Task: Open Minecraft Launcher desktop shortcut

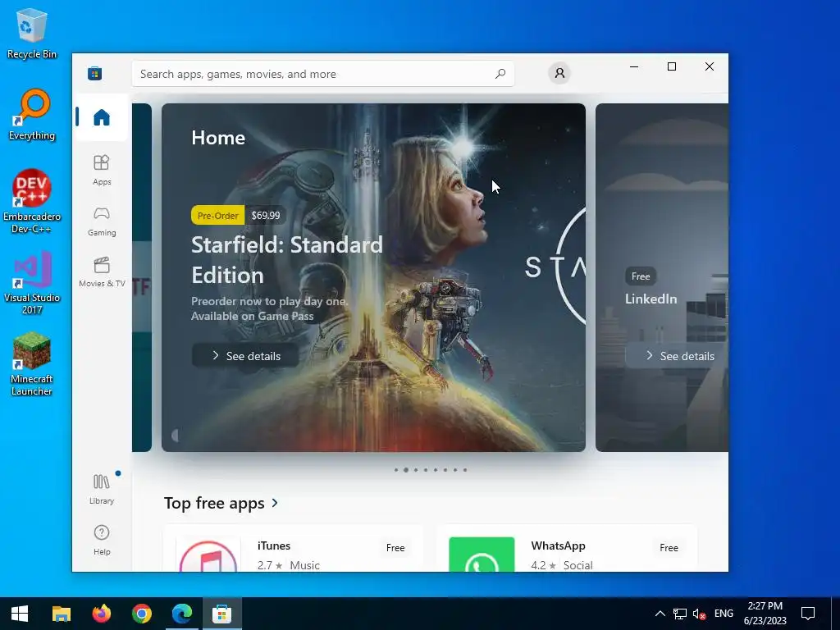Action: coord(32,364)
